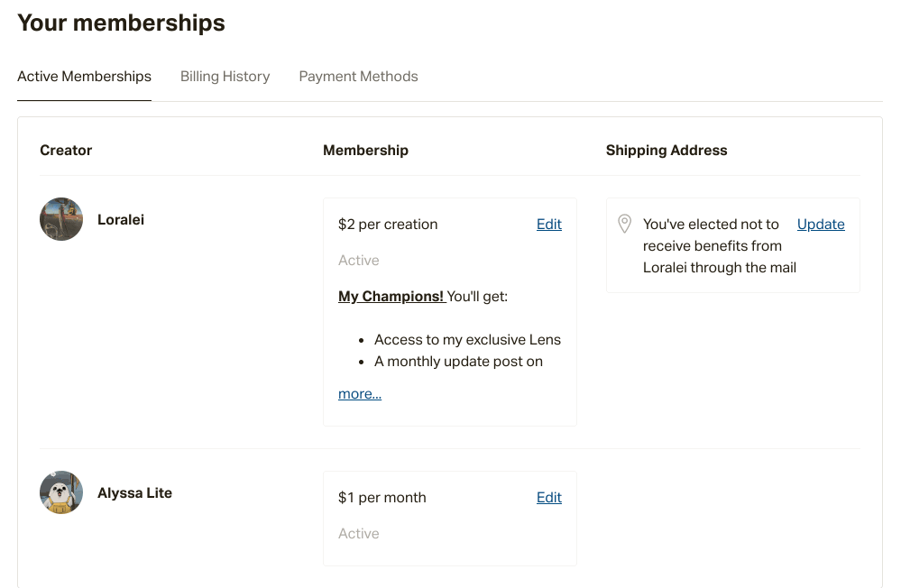The image size is (901, 588).
Task: Click the Creator column header
Action: [66, 150]
